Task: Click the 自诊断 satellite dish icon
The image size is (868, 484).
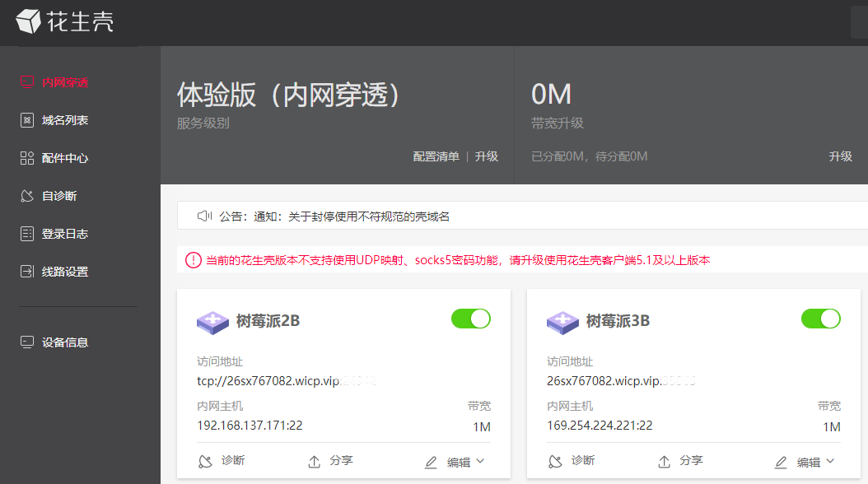Action: (27, 196)
